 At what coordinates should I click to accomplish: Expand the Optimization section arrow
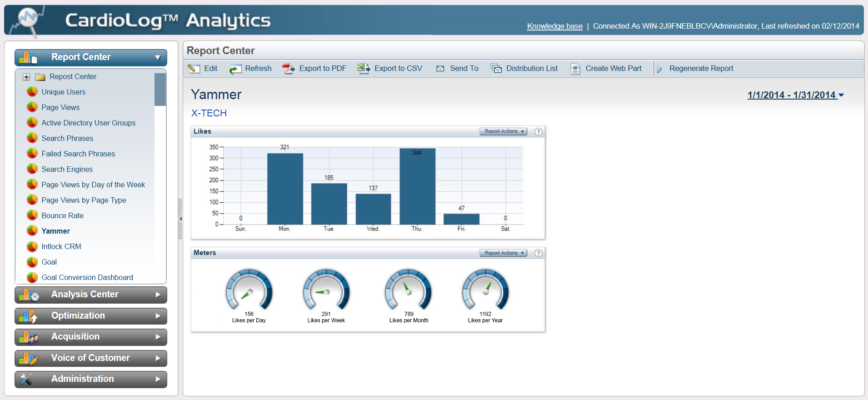point(158,316)
